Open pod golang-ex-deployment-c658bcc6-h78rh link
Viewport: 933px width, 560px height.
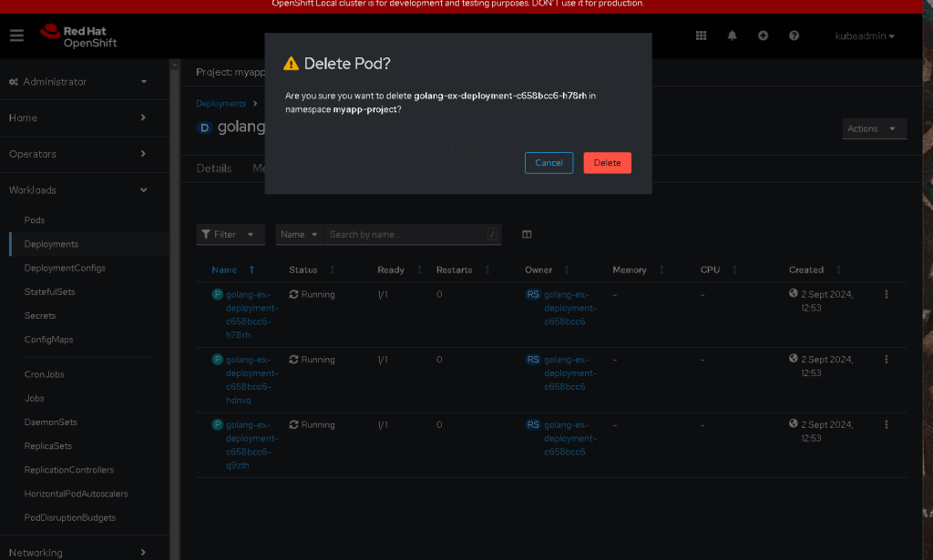(251, 314)
